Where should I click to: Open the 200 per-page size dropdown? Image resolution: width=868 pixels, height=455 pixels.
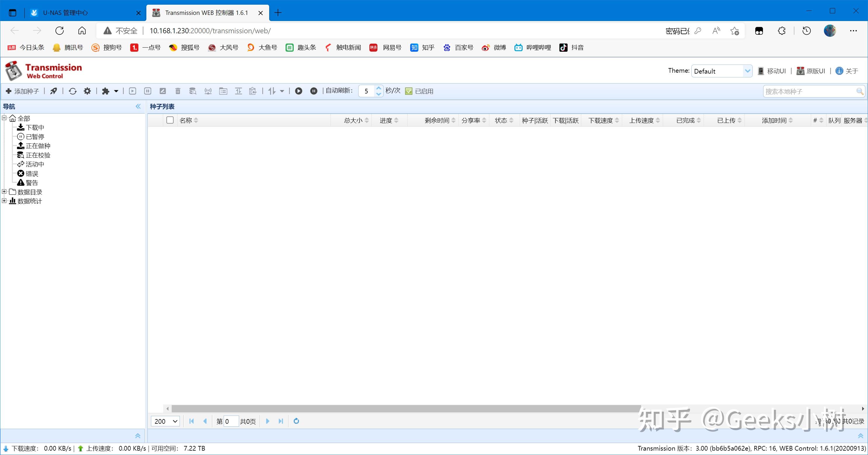point(166,421)
